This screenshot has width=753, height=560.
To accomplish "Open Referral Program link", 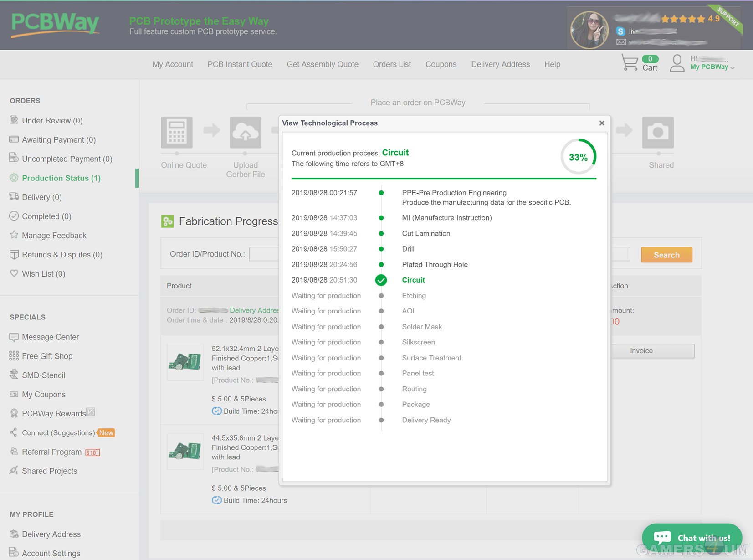I will [52, 452].
